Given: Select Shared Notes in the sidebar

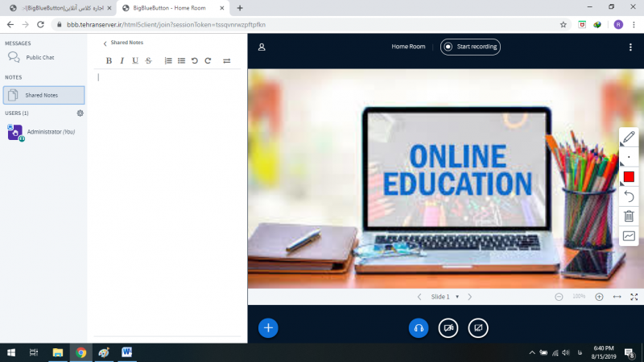Looking at the screenshot, I should 43,95.
